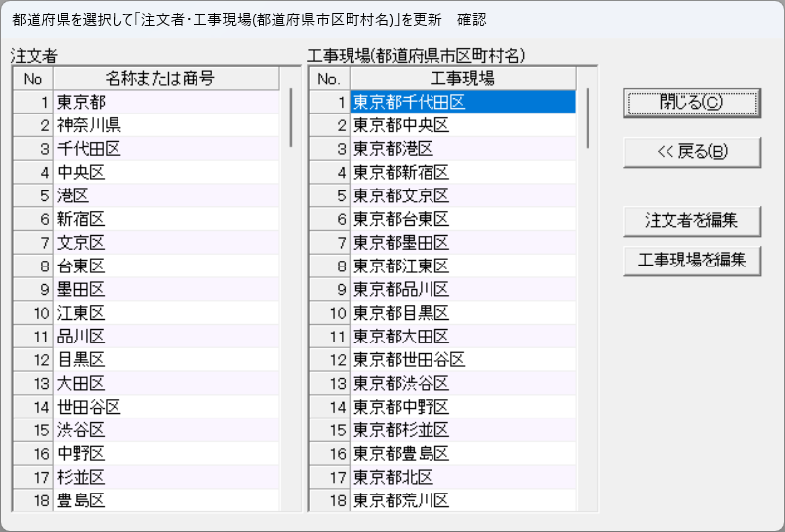The image size is (785, 532).
Task: Select 東京都文京区 in the 工事現場 list
Action: (462, 196)
